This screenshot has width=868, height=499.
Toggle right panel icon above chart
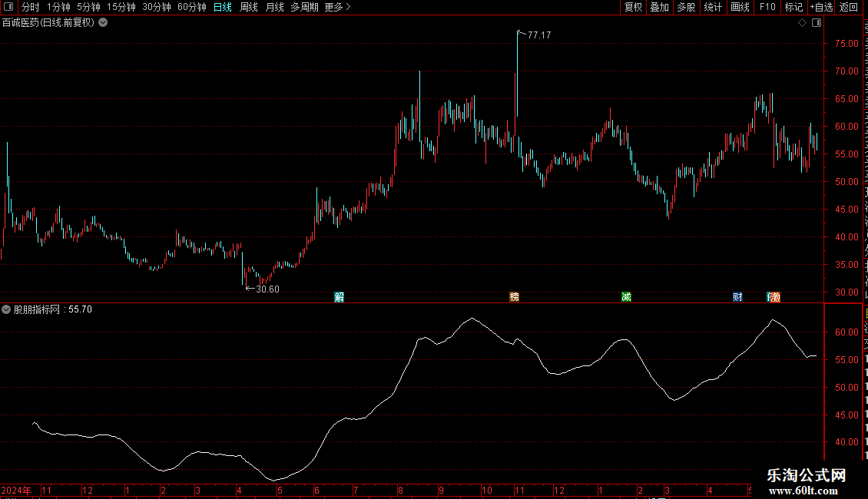817,23
